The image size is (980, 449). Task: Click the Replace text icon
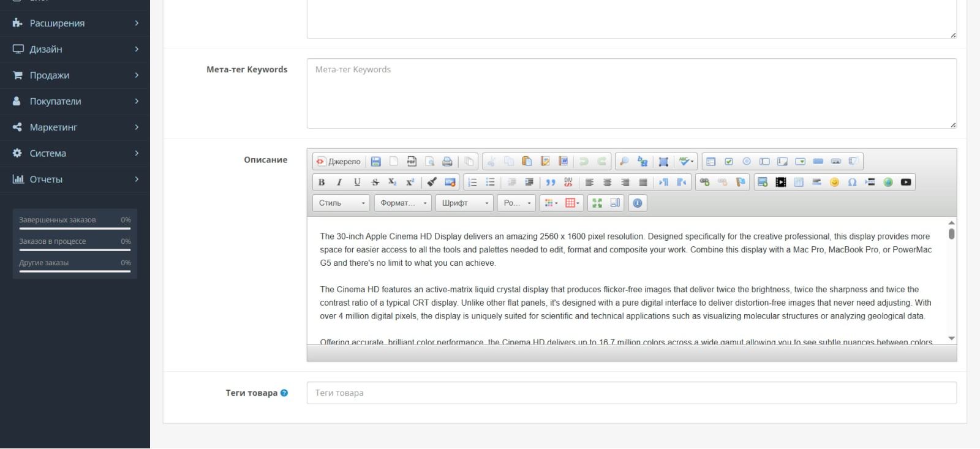point(642,162)
